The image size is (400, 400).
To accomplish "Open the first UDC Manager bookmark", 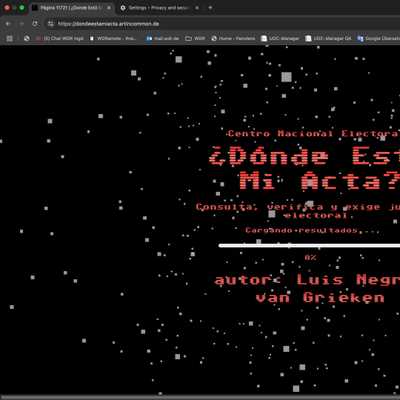I will (x=280, y=39).
